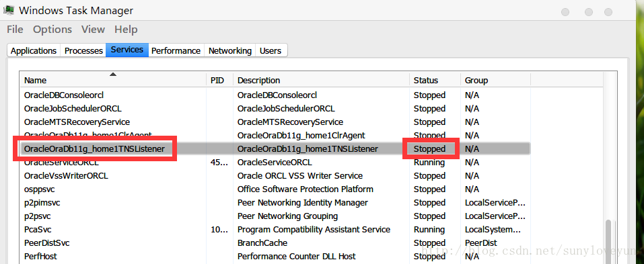644x264 pixels.
Task: Click the Running status of PcaSvc
Action: (x=429, y=230)
